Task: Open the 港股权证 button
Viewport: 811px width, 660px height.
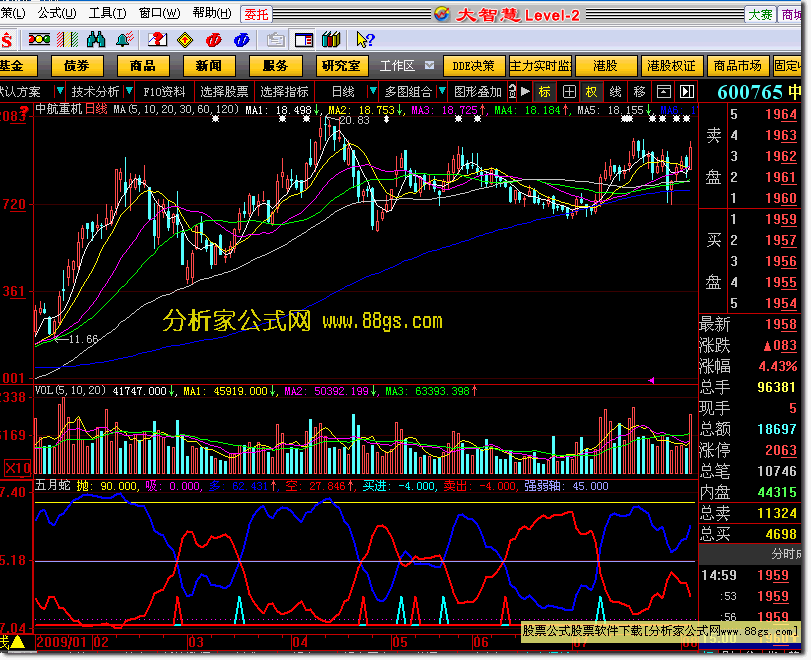Action: pos(671,66)
